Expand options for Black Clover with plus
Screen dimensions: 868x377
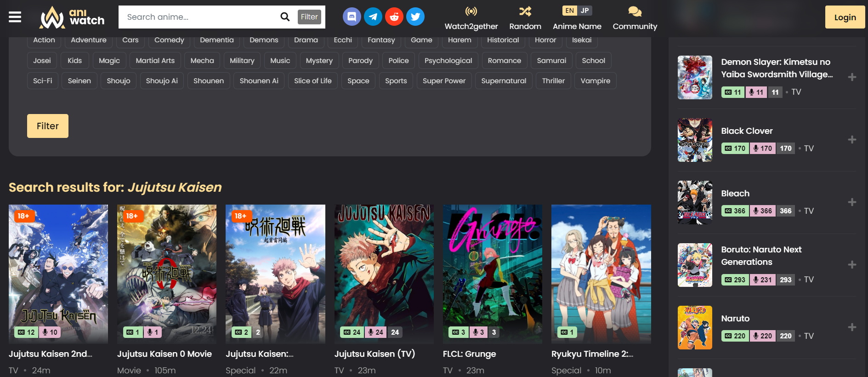[852, 140]
